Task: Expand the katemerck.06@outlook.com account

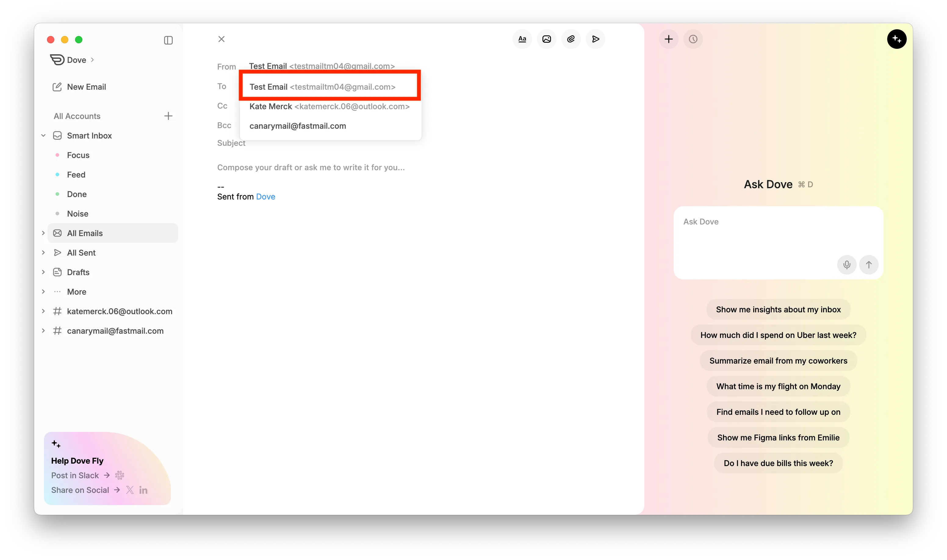Action: tap(43, 311)
